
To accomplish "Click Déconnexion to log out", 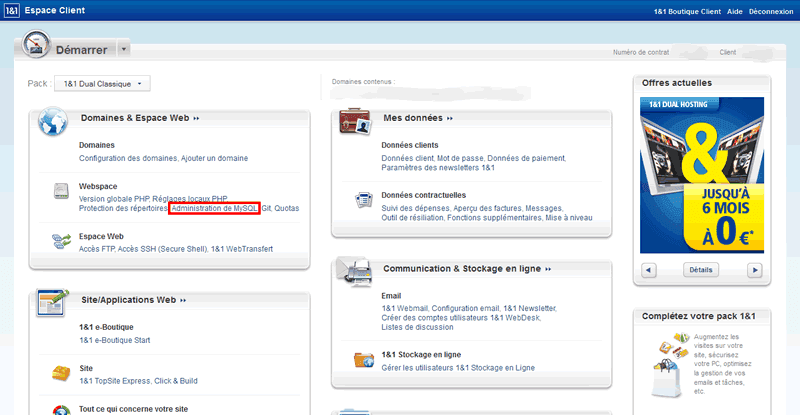I will pos(770,11).
